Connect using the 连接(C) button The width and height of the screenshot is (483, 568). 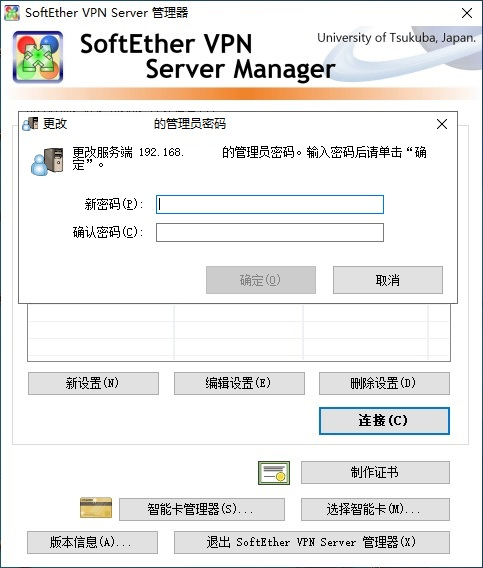[x=384, y=421]
